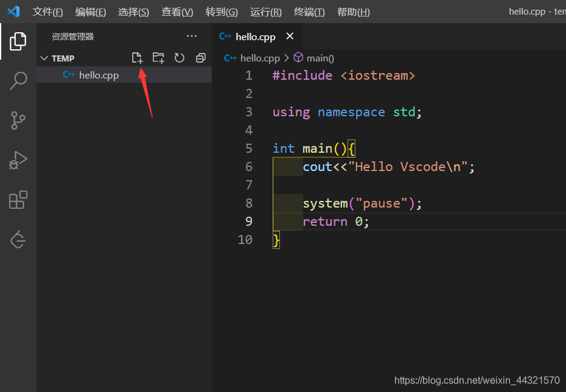This screenshot has height=392, width=566.
Task: Close the hello.cpp editor tab
Action: click(290, 36)
